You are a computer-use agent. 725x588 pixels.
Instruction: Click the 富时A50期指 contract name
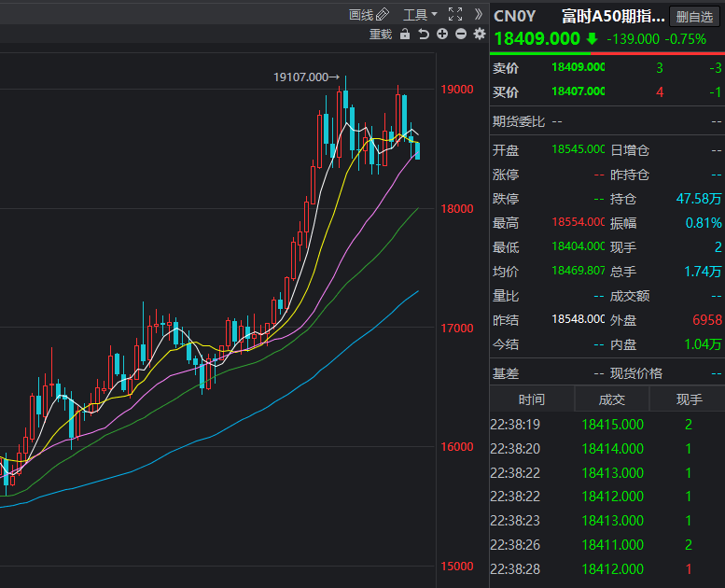coord(613,16)
